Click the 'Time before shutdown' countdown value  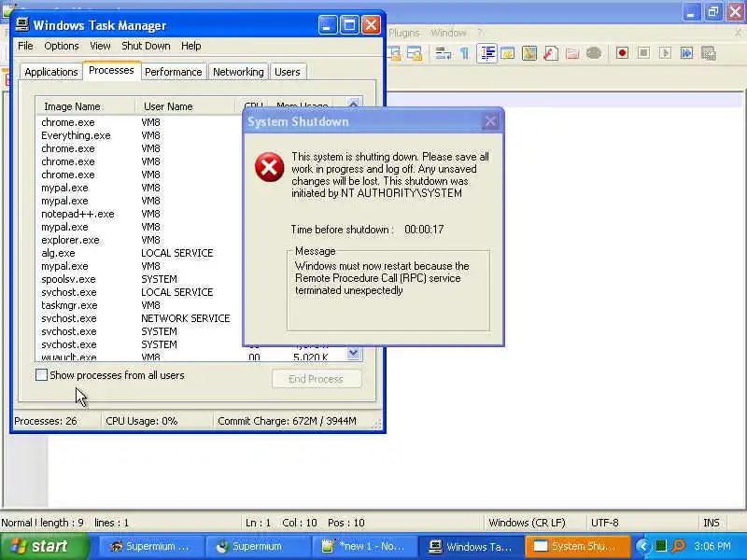(424, 230)
